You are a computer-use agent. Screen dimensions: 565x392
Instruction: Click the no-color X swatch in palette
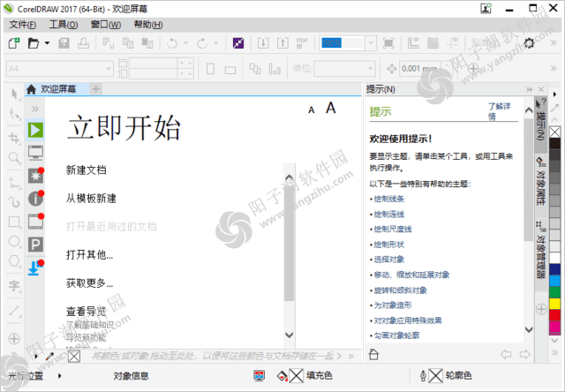tap(554, 132)
